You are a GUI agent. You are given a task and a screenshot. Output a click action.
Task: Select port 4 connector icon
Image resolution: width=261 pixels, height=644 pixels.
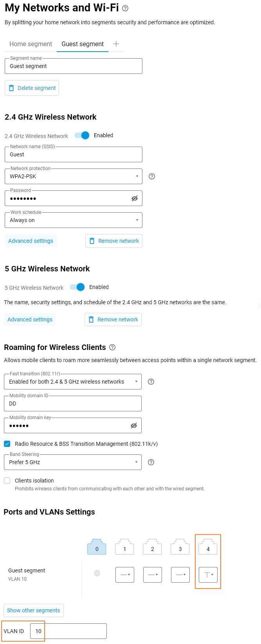pyautogui.click(x=208, y=547)
